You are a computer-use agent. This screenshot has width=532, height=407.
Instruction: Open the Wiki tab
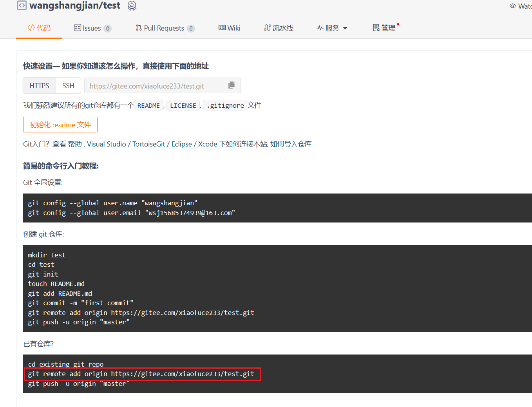tap(230, 28)
